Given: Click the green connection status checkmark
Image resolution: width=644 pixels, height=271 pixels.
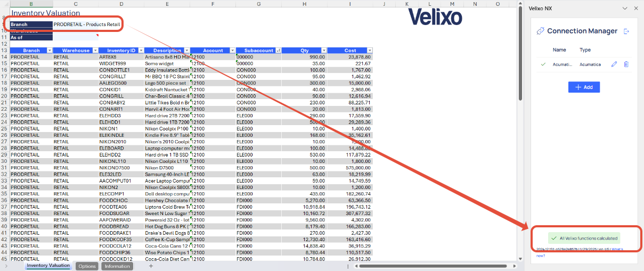Looking at the screenshot, I should tap(543, 64).
